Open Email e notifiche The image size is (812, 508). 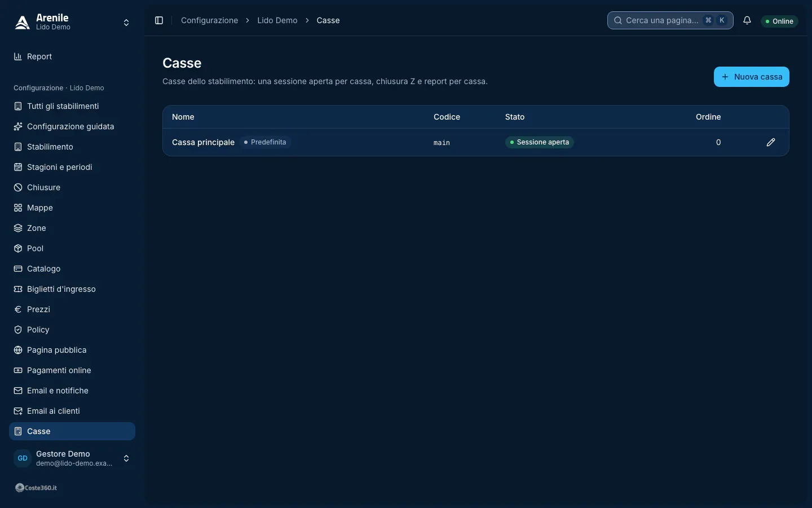pyautogui.click(x=72, y=391)
